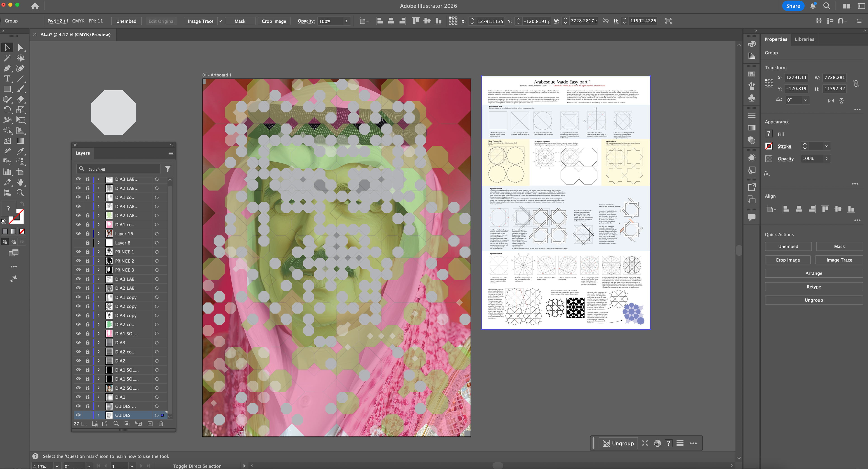868x469 pixels.
Task: Pick the Eyedropper tool
Action: click(20, 151)
